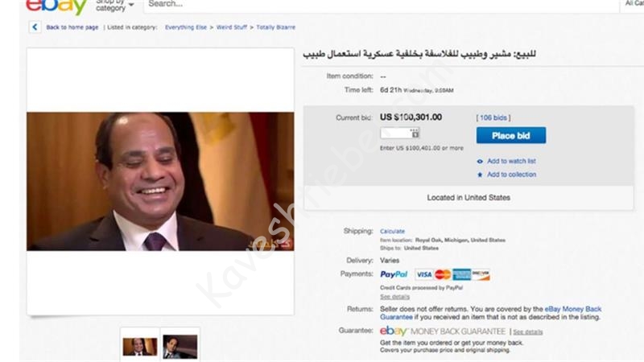Open the Weird Stuff breadcrumb
Viewport: 644px width, 362px height.
click(x=232, y=27)
